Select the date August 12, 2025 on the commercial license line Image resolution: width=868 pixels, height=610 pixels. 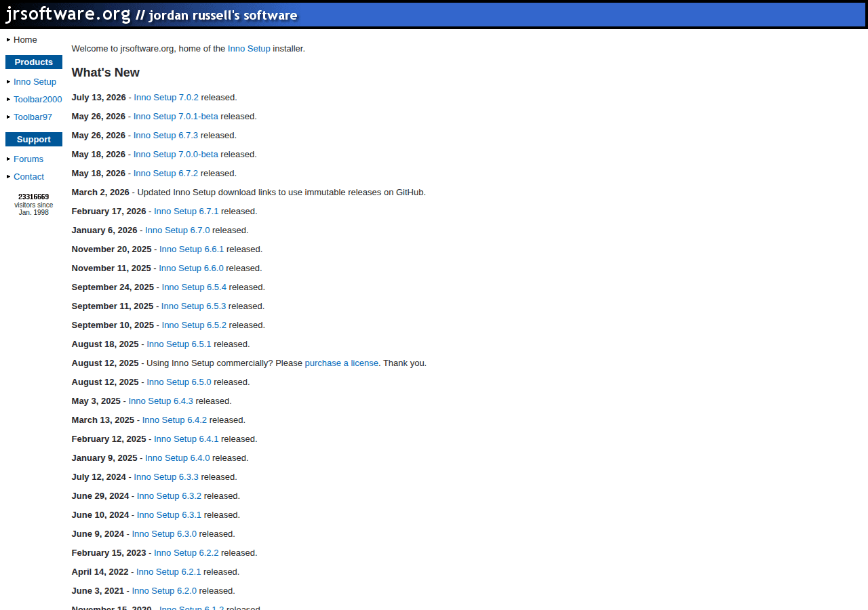point(105,363)
